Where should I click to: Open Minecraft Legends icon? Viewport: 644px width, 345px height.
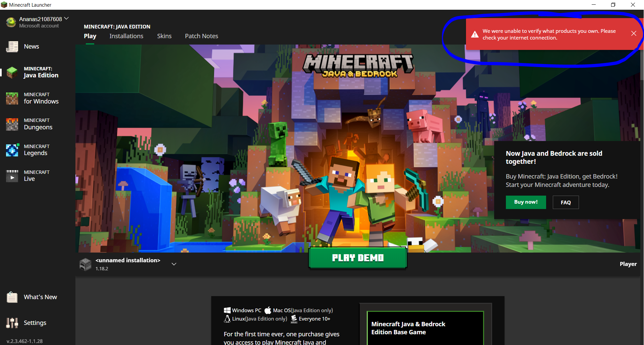pyautogui.click(x=12, y=150)
